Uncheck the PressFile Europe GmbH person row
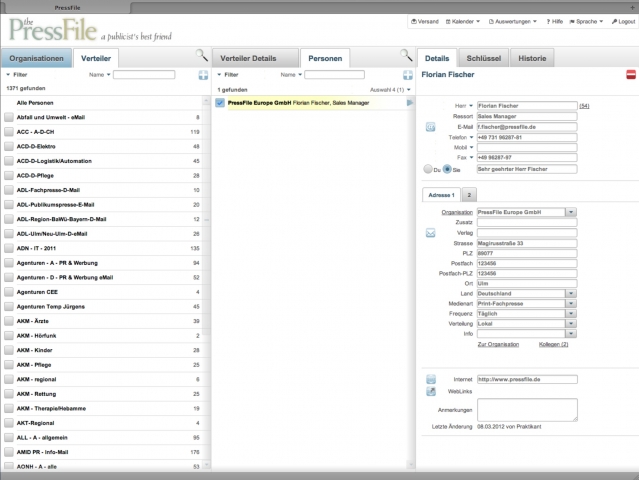The image size is (639, 480). pos(220,103)
